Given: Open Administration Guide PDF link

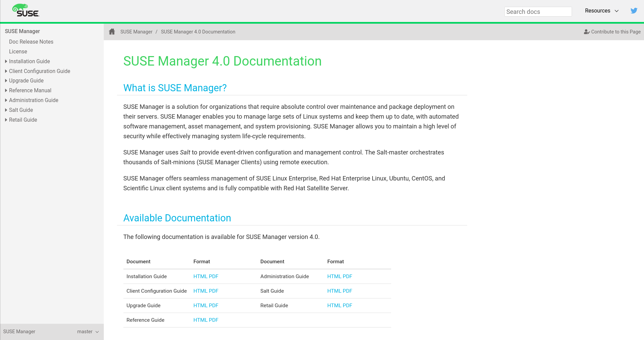Looking at the screenshot, I should tap(347, 276).
